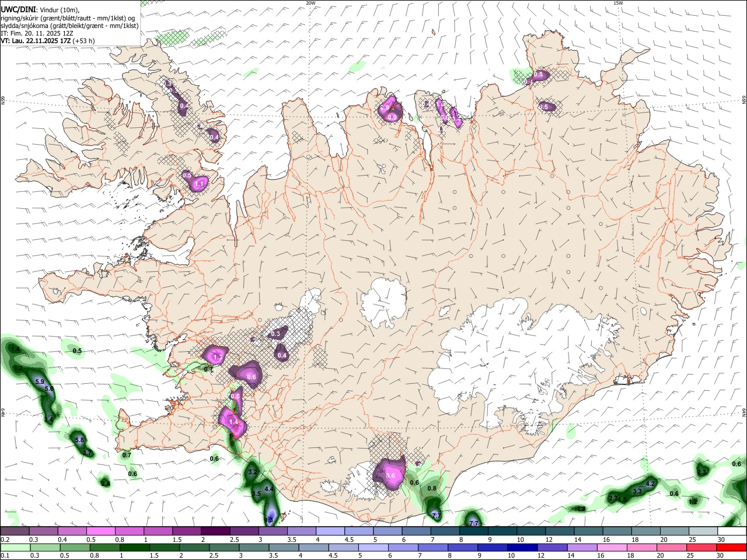747x560 pixels.
Task: Pick the darkest purple snow swatch labeled 2
Action: coord(215,531)
